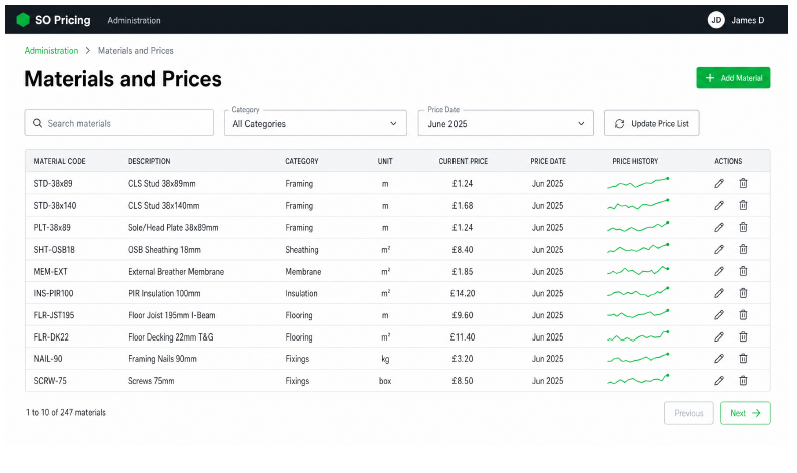Image resolution: width=797 pixels, height=473 pixels.
Task: Click Update Price List button
Action: (x=652, y=123)
